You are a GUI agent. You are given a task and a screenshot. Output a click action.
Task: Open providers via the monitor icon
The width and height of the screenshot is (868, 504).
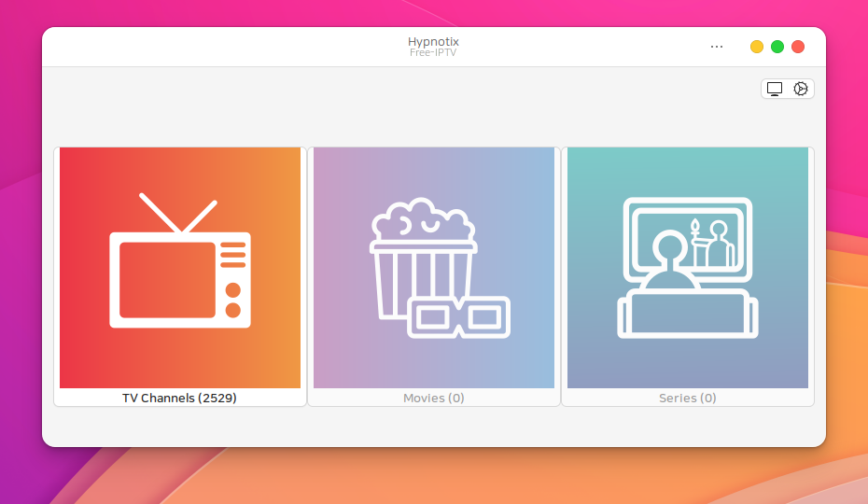pyautogui.click(x=775, y=89)
